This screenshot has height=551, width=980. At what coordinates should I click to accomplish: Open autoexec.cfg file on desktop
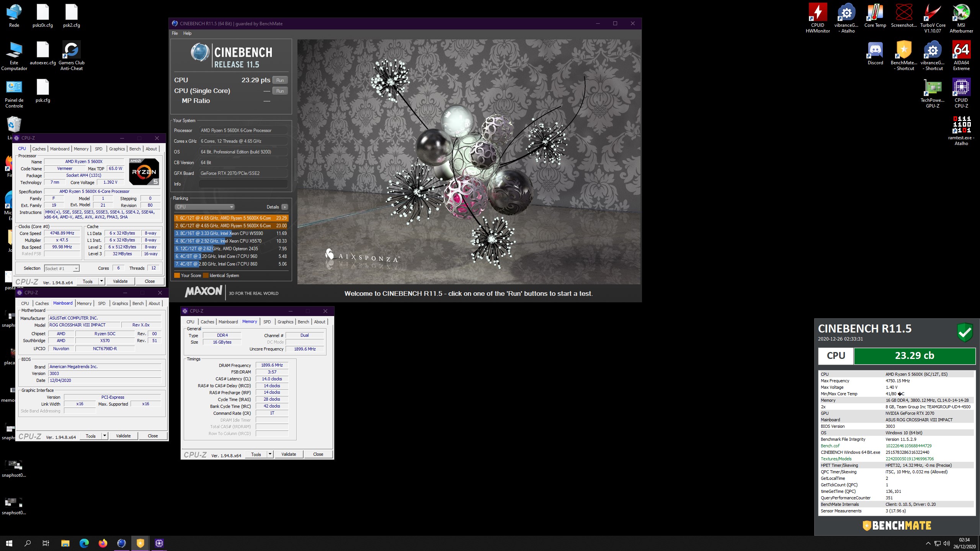(43, 53)
